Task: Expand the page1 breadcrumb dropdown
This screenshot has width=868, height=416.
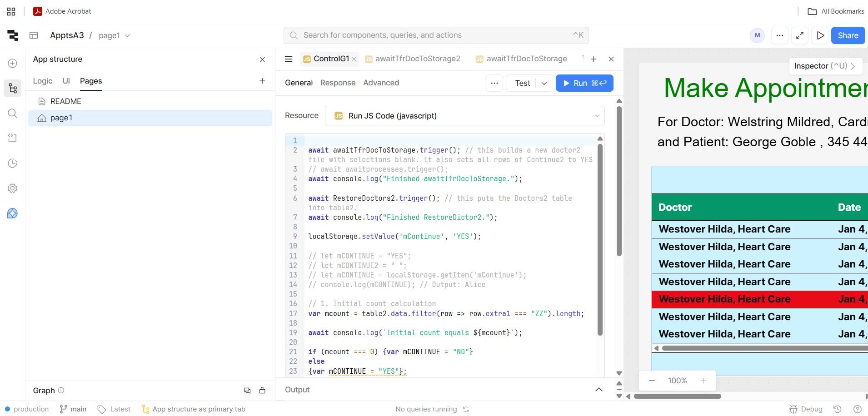Action: 127,35
